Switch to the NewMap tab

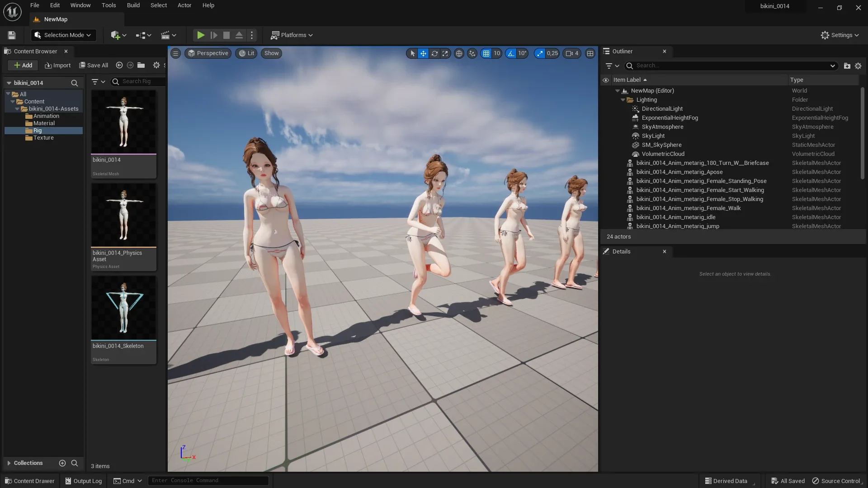point(56,19)
